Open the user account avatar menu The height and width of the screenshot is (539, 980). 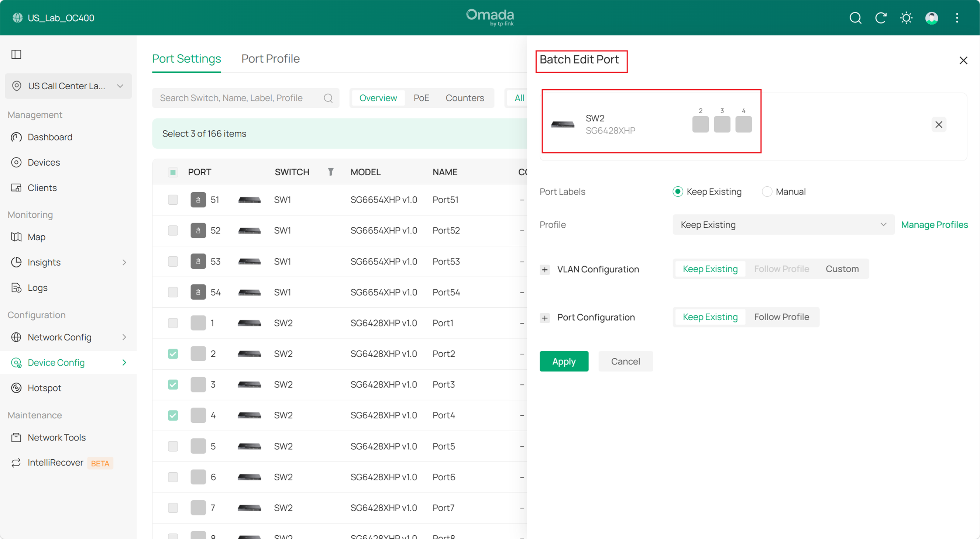pos(931,18)
